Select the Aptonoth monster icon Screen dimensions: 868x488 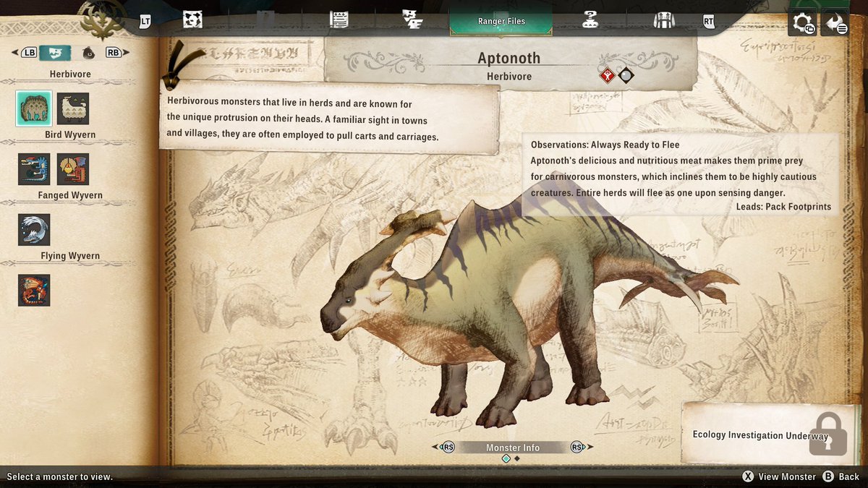point(34,108)
